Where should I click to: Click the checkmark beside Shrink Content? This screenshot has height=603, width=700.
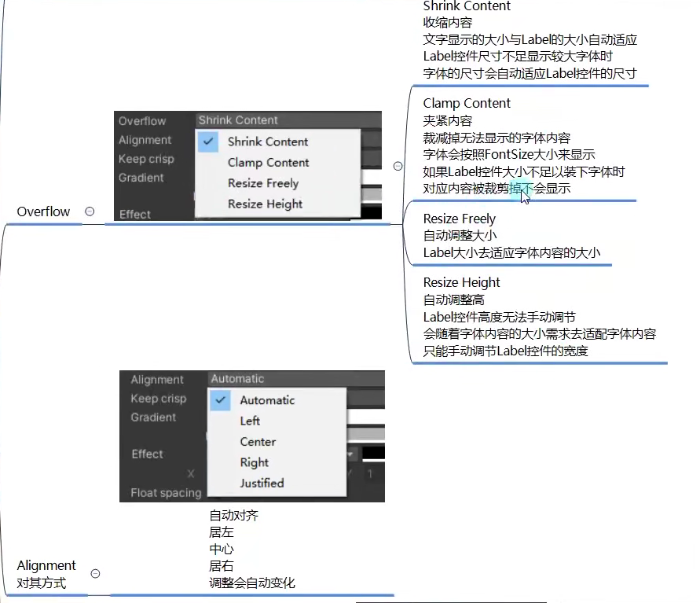[x=208, y=142]
